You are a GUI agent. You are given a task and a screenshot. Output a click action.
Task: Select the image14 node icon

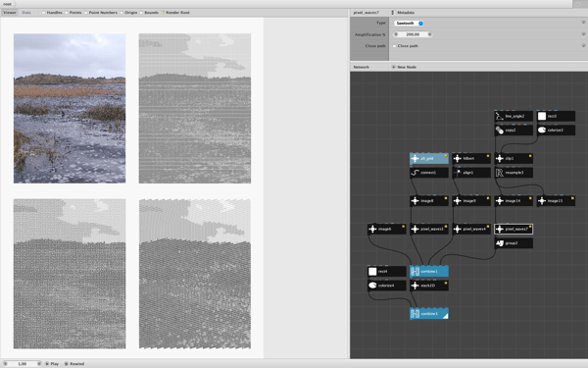click(499, 201)
